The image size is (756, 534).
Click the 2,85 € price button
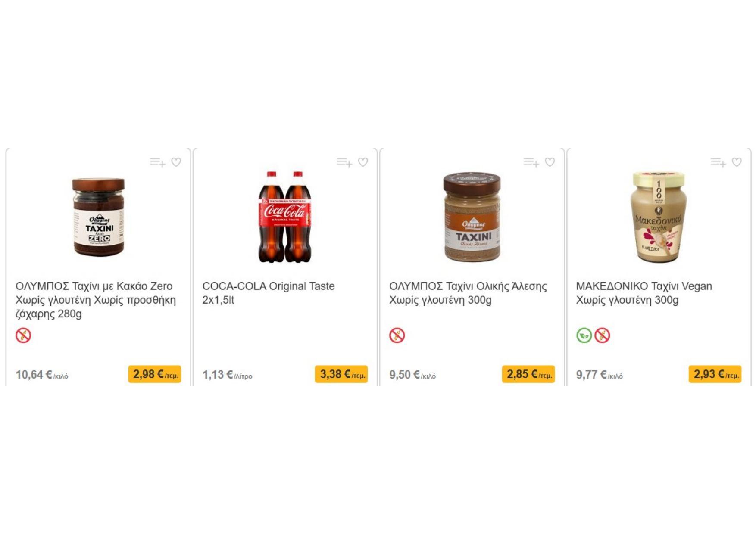point(528,374)
